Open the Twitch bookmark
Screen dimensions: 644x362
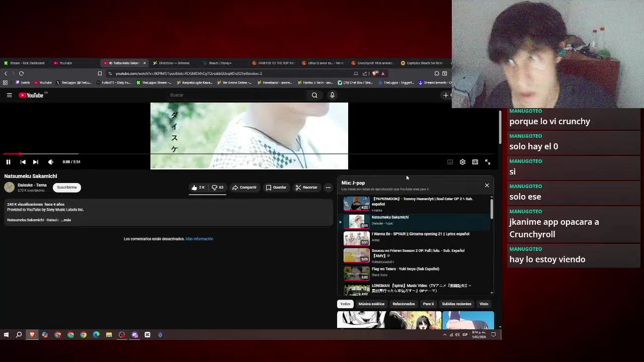(x=23, y=82)
